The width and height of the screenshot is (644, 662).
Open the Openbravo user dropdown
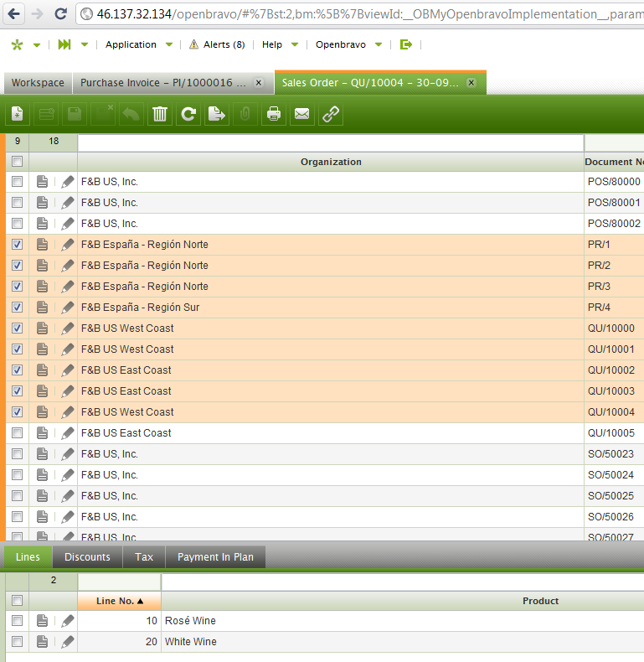(348, 44)
